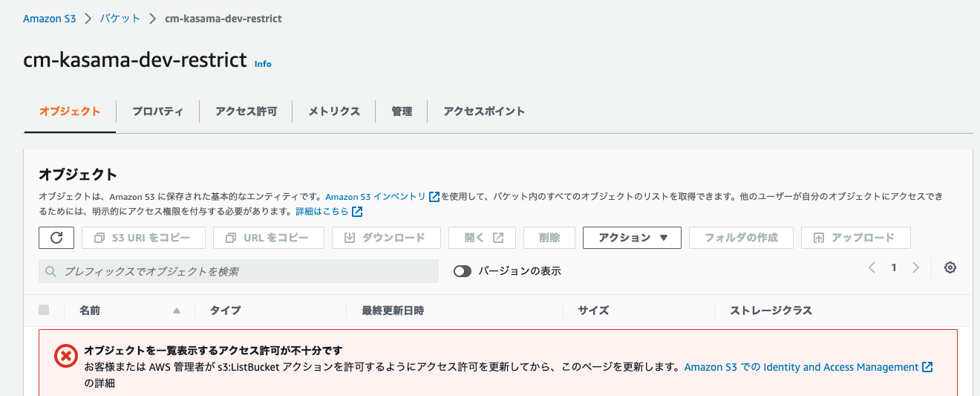The height and width of the screenshot is (396, 980).
Task: Click the URL をコピー button
Action: (269, 238)
